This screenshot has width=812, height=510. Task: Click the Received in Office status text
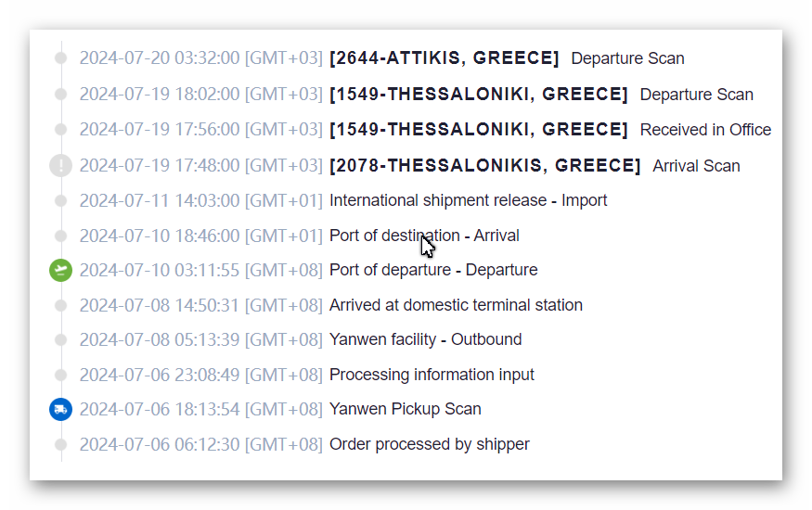(705, 130)
